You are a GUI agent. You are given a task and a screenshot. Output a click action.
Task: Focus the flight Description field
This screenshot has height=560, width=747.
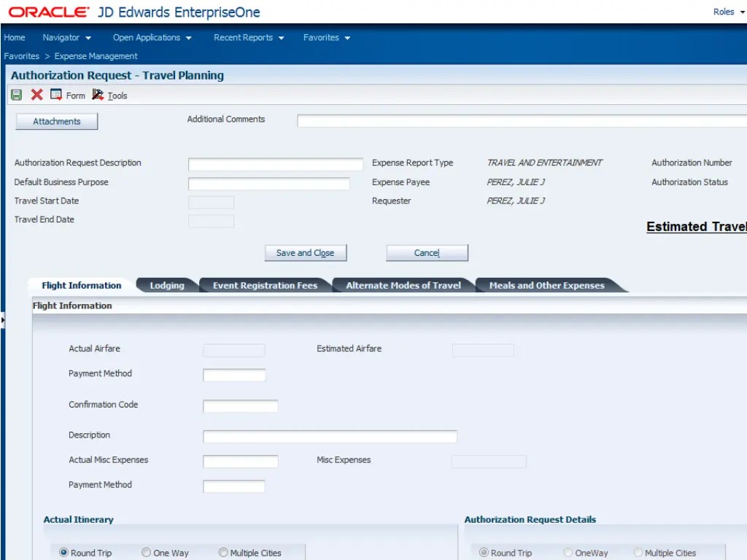330,437
